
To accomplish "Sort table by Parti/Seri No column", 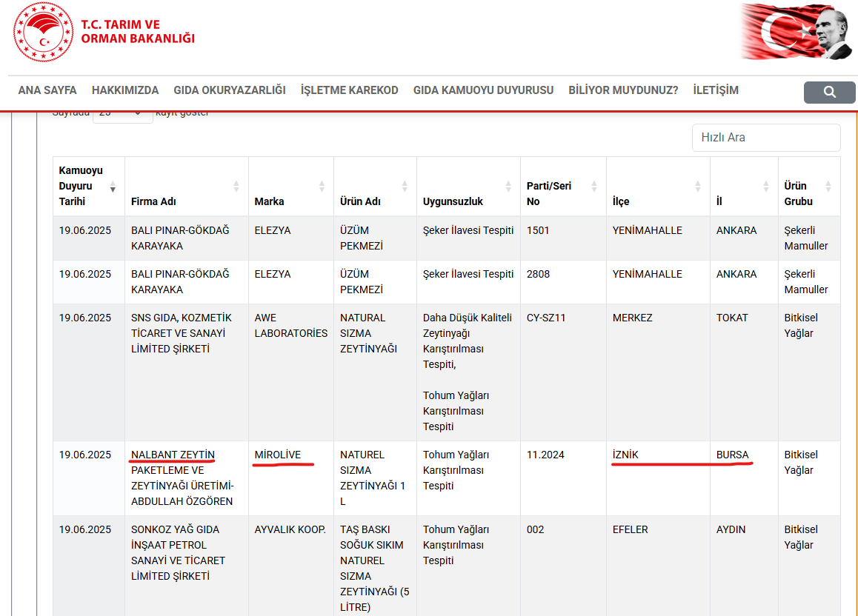I will [594, 186].
